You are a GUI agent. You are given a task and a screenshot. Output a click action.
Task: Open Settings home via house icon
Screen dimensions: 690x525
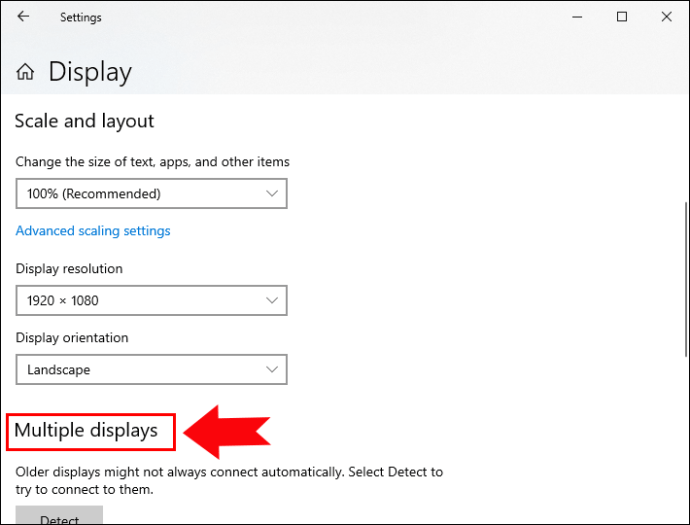coord(25,71)
